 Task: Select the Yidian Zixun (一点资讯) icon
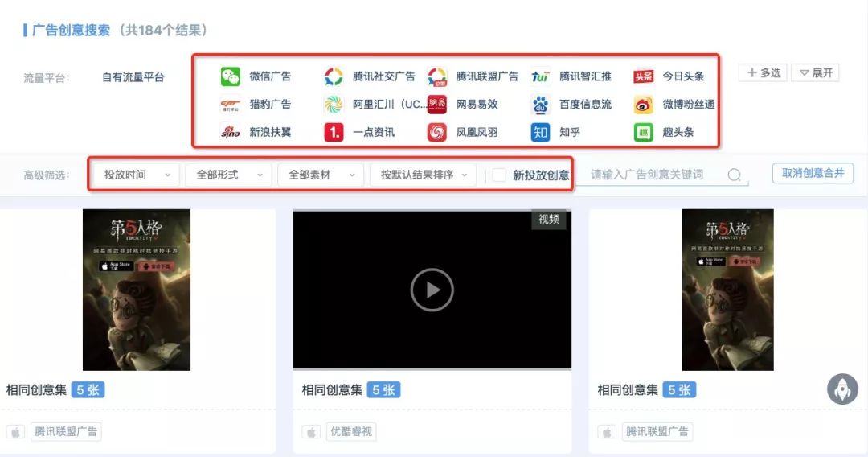(x=334, y=133)
